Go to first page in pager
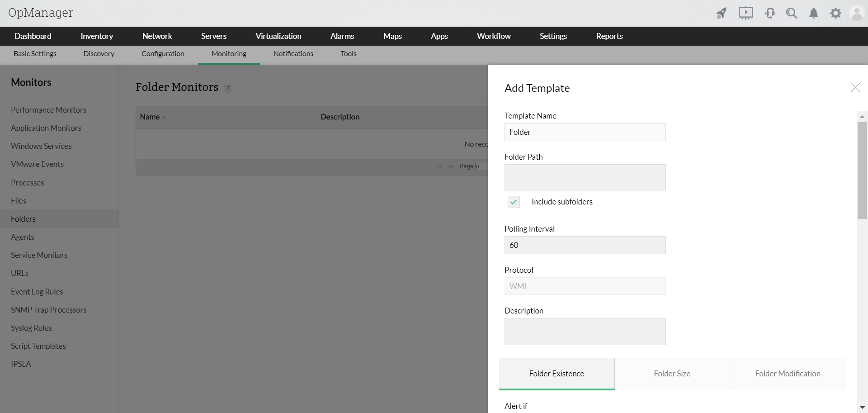The height and width of the screenshot is (413, 868). (x=439, y=166)
